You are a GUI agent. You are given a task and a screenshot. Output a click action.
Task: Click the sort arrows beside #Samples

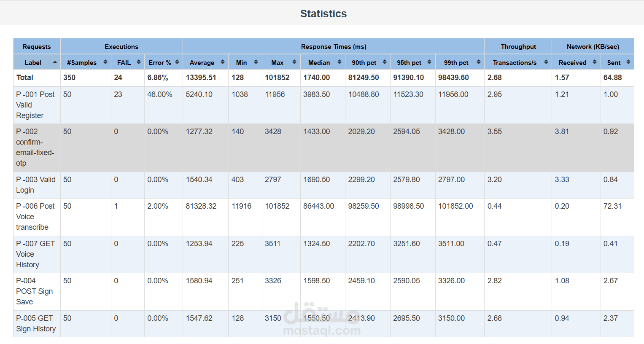coord(105,62)
